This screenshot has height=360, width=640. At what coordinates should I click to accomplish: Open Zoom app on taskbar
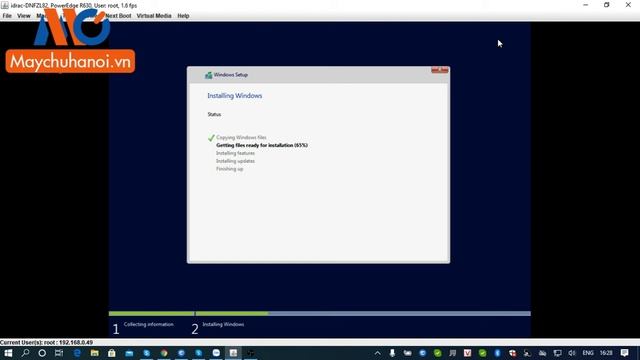tap(216, 353)
